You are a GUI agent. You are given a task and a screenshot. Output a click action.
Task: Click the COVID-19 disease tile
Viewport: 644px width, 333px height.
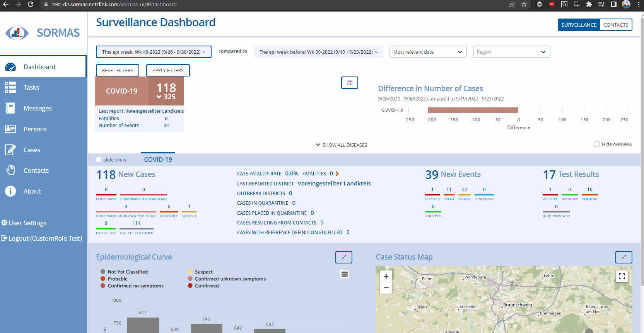point(121,91)
